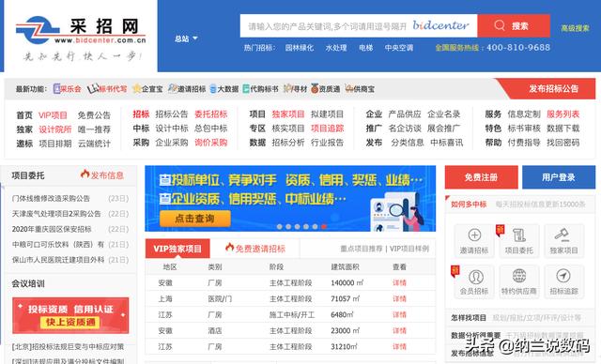Open the 服务列表 menu item

click(x=562, y=114)
